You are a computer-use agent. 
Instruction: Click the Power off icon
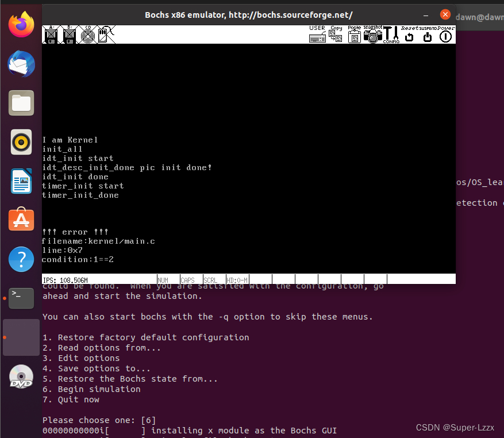(x=446, y=34)
